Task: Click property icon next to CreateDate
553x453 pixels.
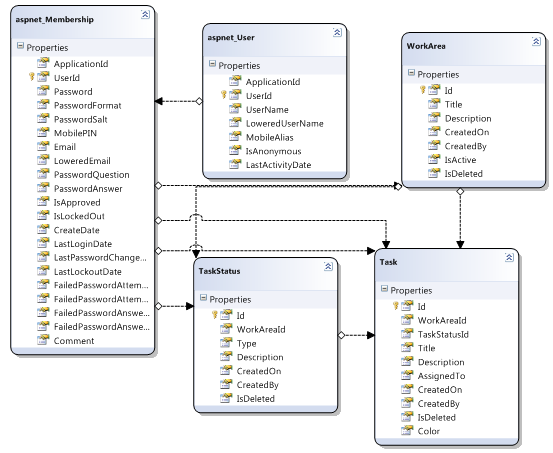Action: 43,229
